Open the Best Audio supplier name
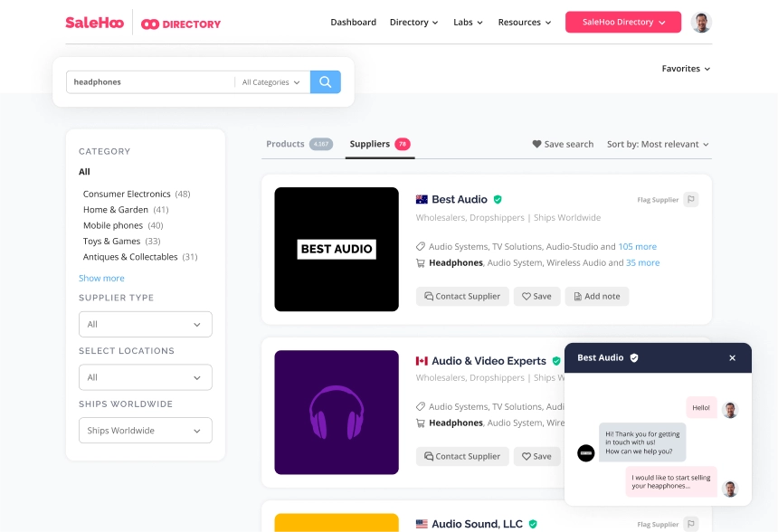The width and height of the screenshot is (778, 532). point(460,199)
